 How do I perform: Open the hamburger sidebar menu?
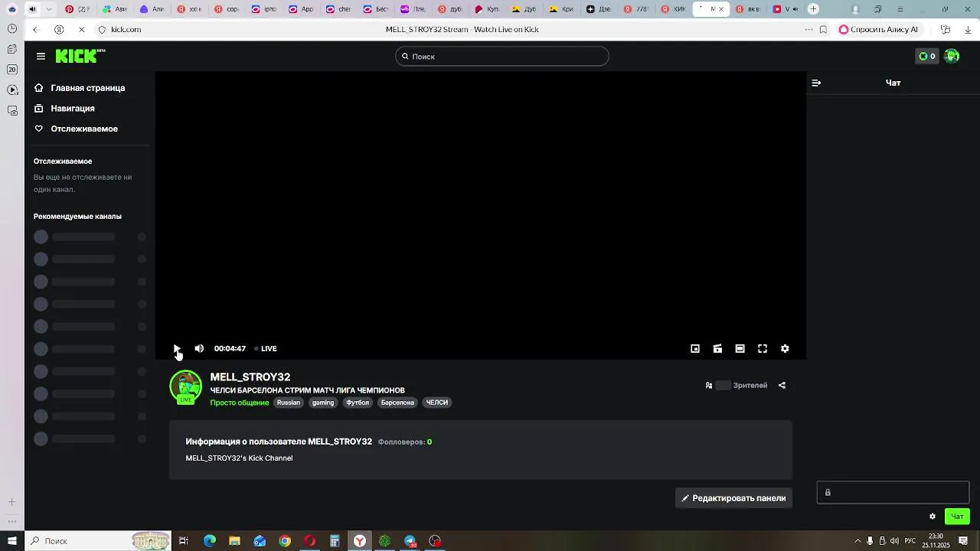[41, 56]
